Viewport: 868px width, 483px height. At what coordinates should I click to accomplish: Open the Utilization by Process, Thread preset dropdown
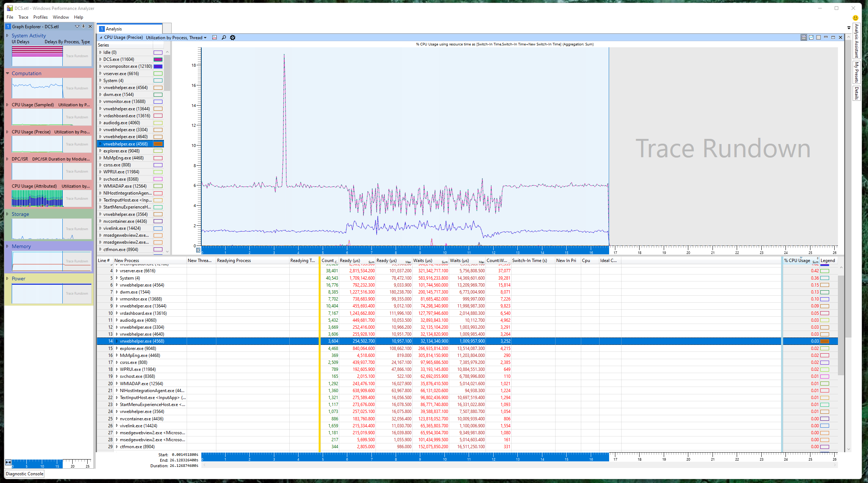click(x=176, y=37)
